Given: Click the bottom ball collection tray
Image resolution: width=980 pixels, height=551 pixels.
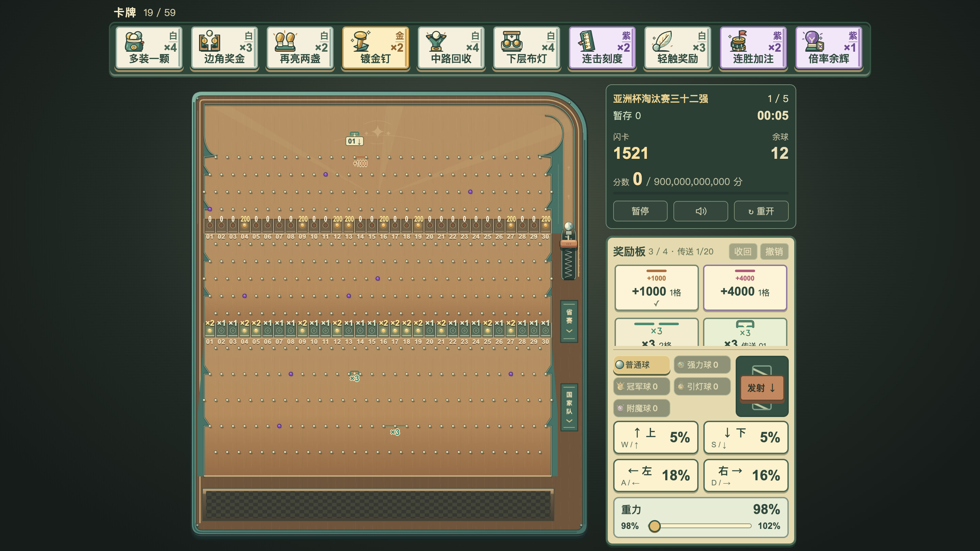Looking at the screenshot, I should coord(378,505).
